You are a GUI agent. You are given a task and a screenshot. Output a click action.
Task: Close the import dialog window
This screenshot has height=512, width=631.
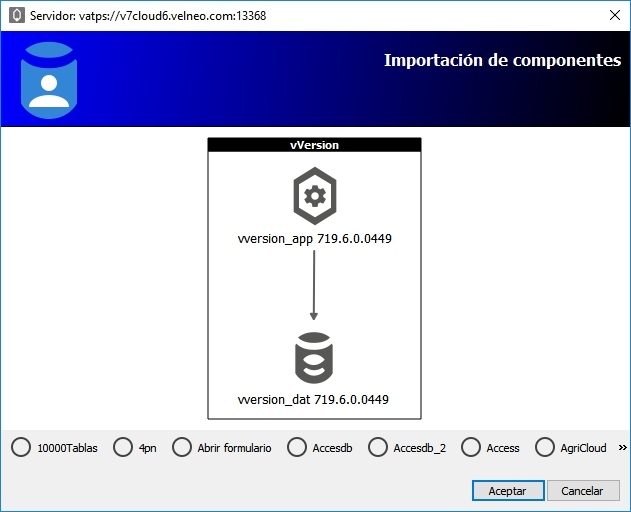coord(613,16)
